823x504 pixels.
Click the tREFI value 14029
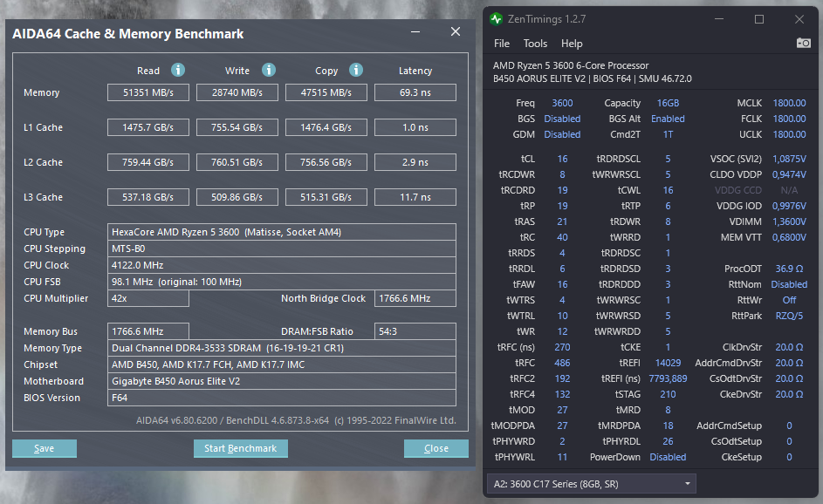pyautogui.click(x=668, y=363)
